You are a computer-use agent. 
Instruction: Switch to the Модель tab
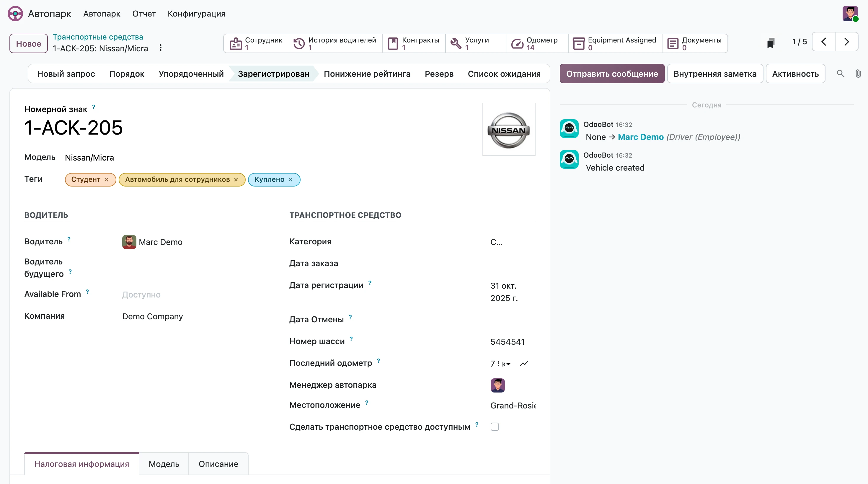[x=164, y=464]
